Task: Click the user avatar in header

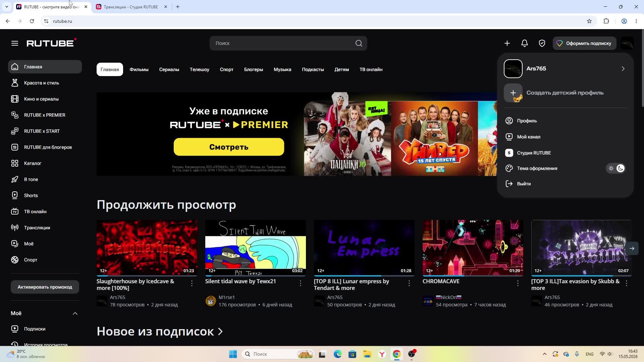Action: (627, 43)
